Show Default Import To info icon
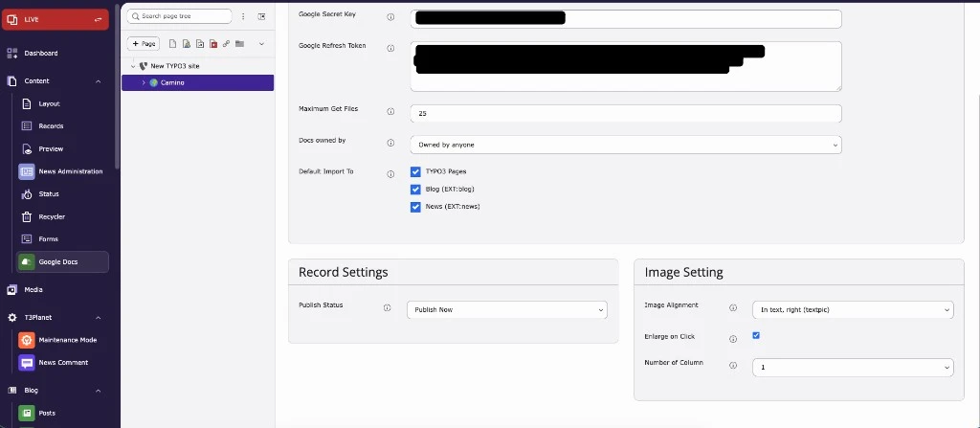The image size is (980, 428). pos(390,174)
